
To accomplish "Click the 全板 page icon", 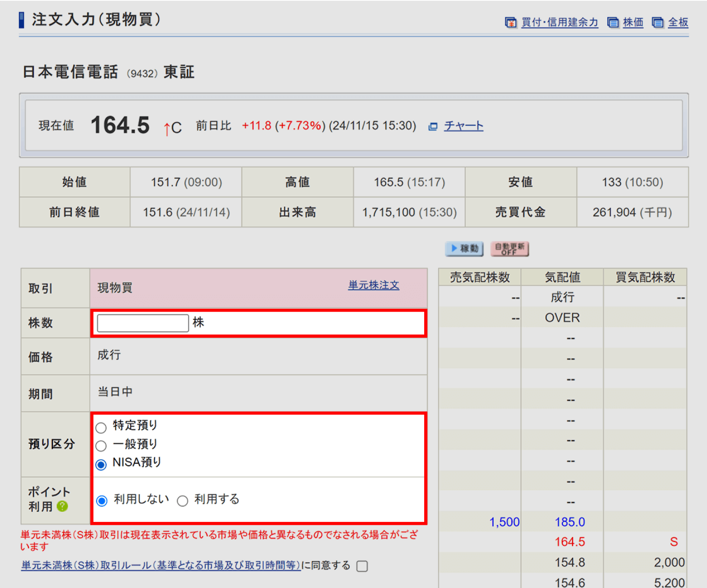I will point(657,23).
